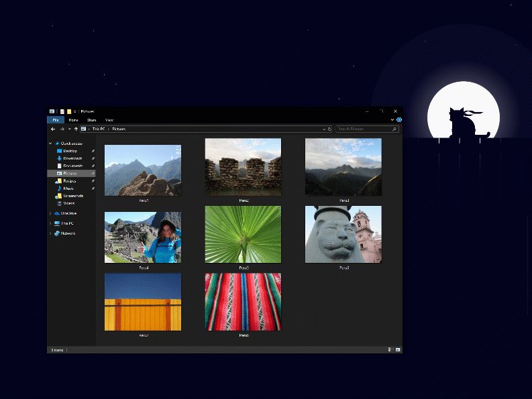Click the New folder icon in title bar
This screenshot has height=399, width=532.
69,111
